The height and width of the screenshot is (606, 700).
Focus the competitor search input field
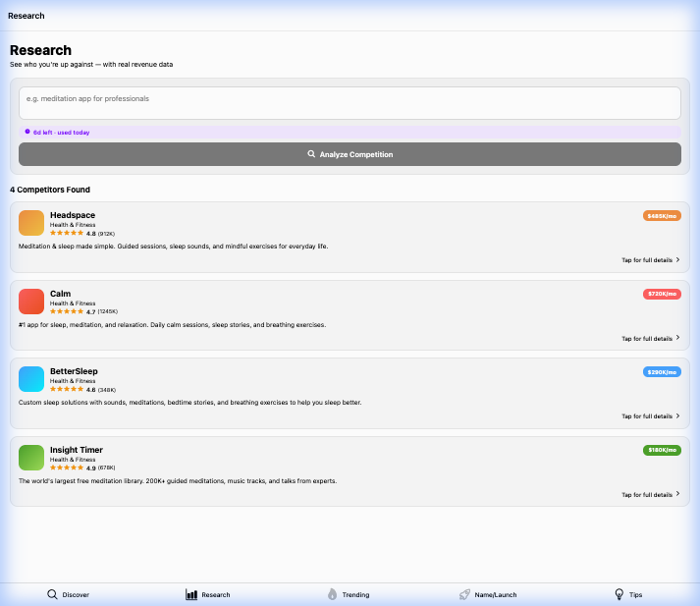pos(350,102)
